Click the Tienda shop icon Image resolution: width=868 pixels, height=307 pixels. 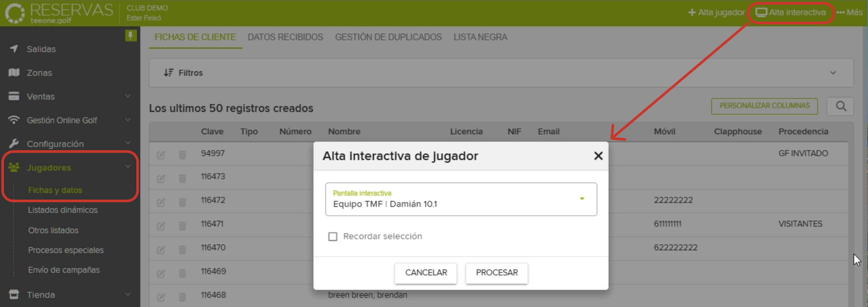click(x=14, y=294)
